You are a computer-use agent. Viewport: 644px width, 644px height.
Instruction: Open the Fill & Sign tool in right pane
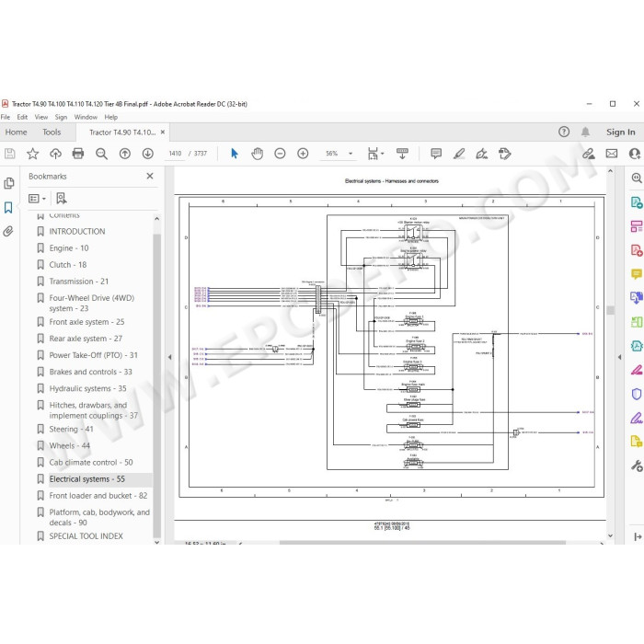(637, 418)
